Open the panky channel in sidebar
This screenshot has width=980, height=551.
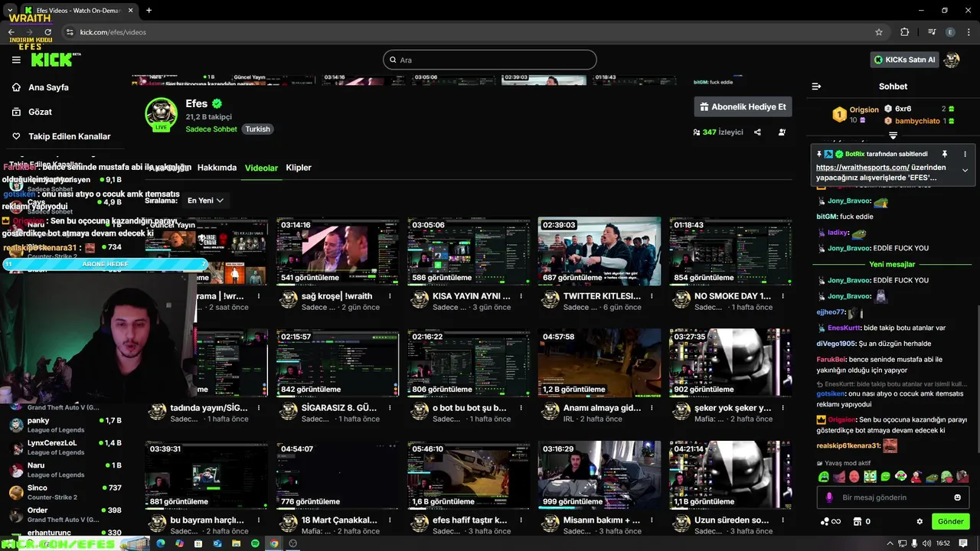tap(65, 425)
